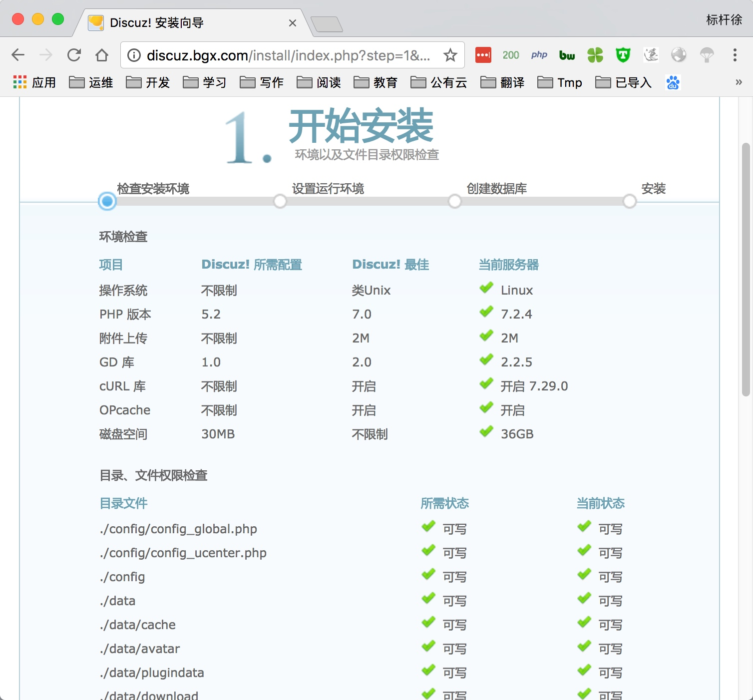
Task: Click the Linux server value
Action: pyautogui.click(x=517, y=290)
